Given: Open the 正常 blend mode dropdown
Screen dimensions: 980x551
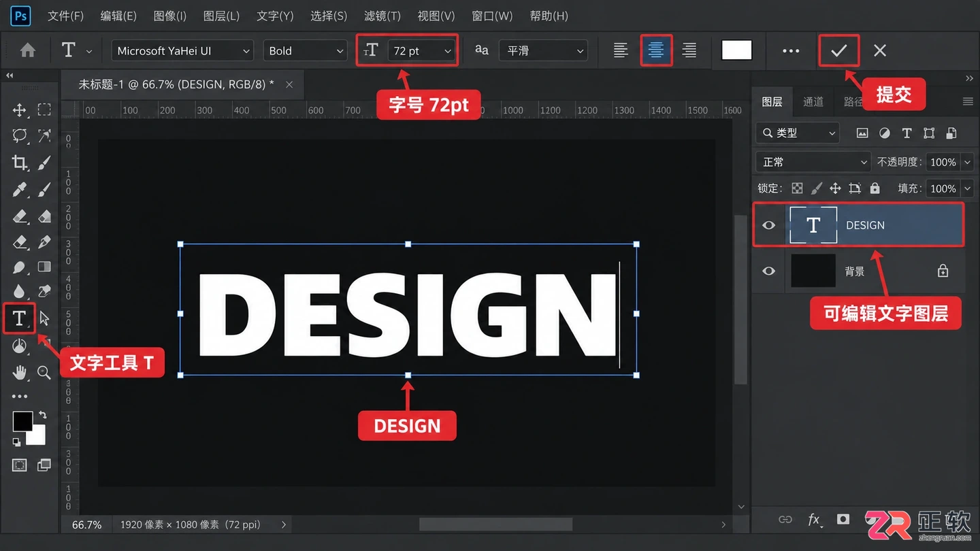Looking at the screenshot, I should (x=813, y=162).
